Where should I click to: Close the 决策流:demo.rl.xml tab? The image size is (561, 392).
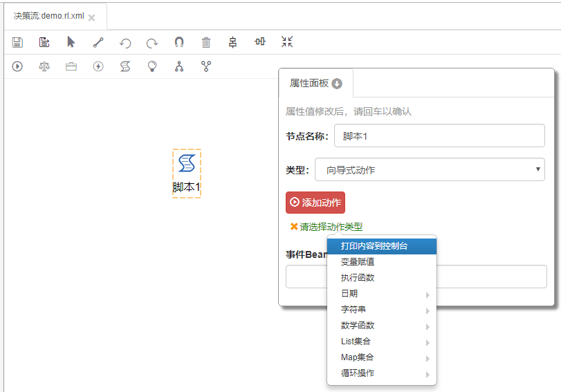click(91, 17)
